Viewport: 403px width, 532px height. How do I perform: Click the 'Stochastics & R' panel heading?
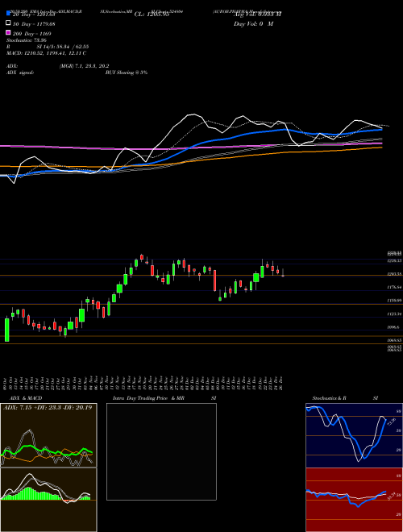click(x=329, y=398)
